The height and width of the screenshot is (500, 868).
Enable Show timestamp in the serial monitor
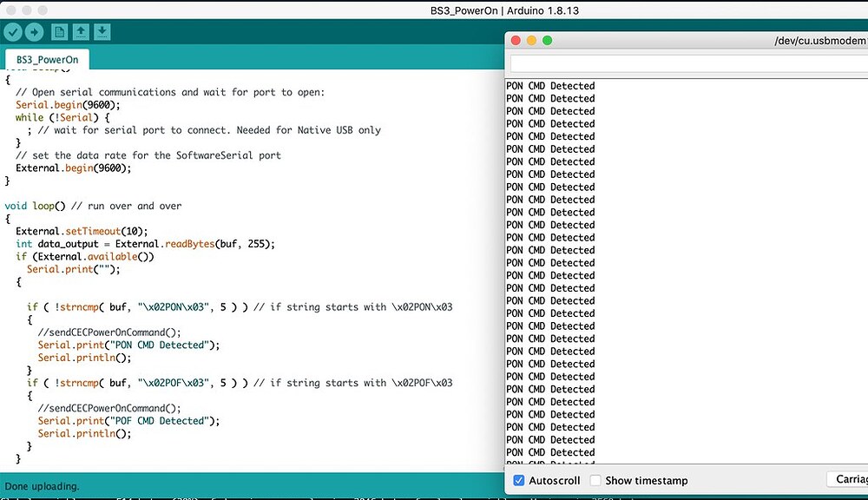point(595,480)
